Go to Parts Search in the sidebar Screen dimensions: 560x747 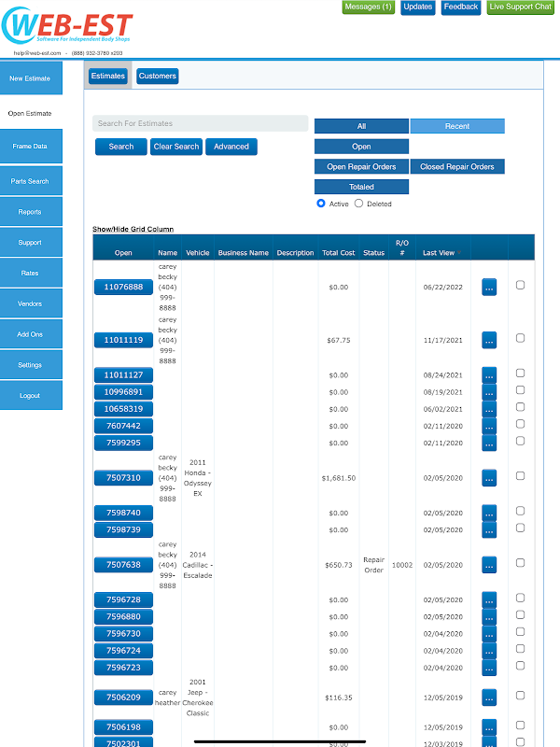[x=31, y=181]
